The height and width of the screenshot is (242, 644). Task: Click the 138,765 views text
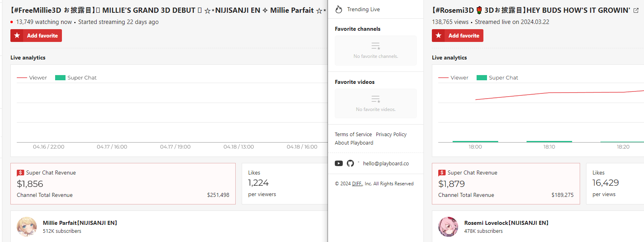click(450, 22)
